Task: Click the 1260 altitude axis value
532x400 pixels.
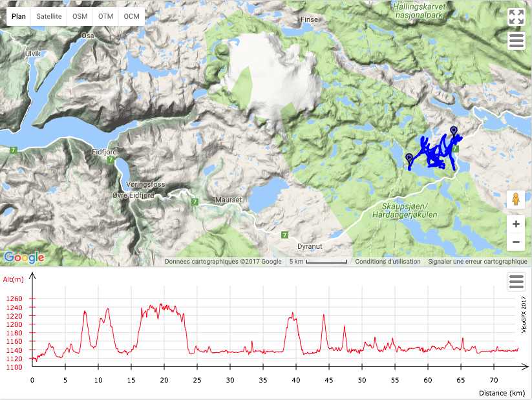Action: (x=14, y=299)
